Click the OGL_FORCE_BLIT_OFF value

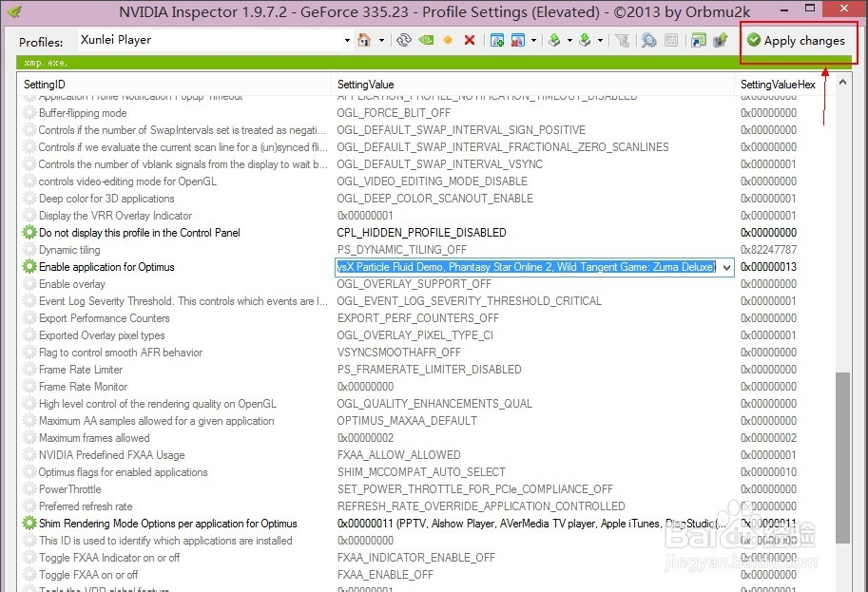pos(394,113)
